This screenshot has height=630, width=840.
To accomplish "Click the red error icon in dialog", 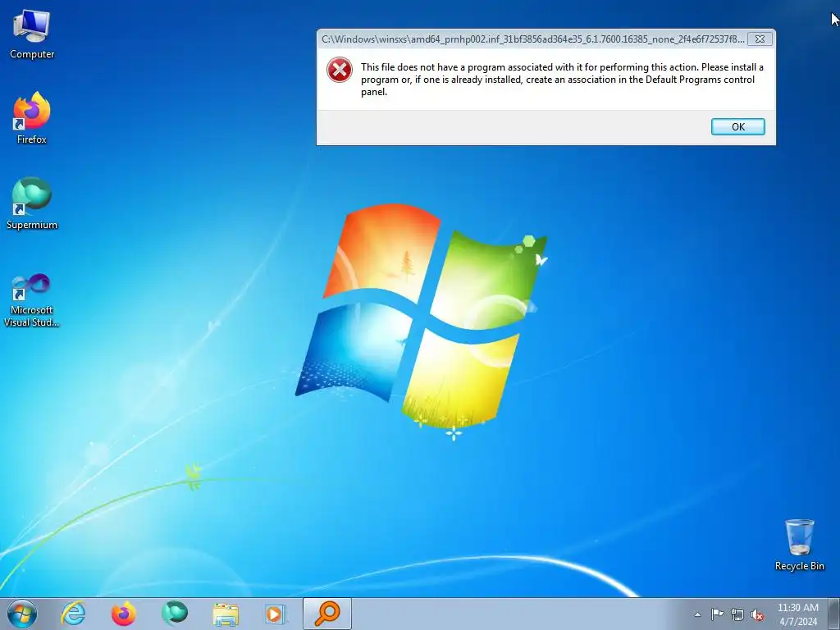I will pos(340,71).
